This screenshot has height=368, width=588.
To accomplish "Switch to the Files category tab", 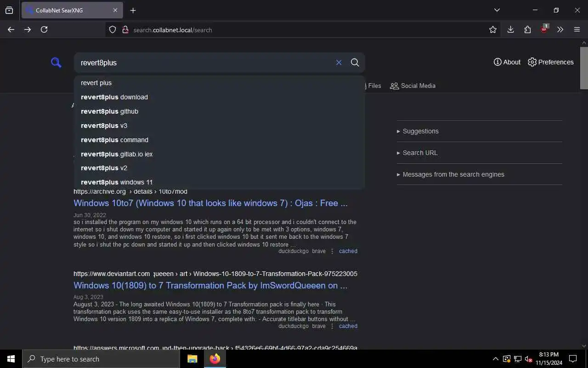I will pyautogui.click(x=373, y=86).
